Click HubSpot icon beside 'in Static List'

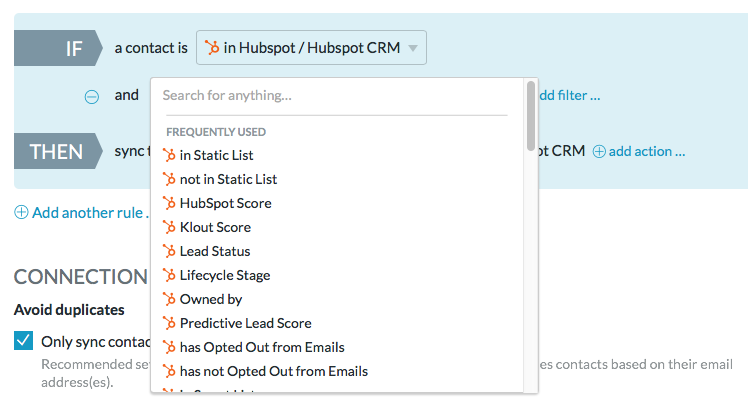(x=169, y=155)
